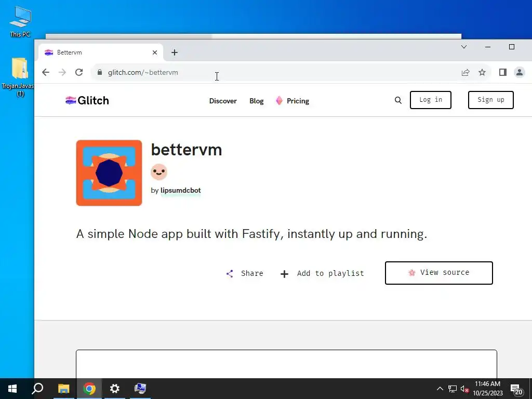
Task: Open a new tab with the plus button
Action: click(175, 52)
